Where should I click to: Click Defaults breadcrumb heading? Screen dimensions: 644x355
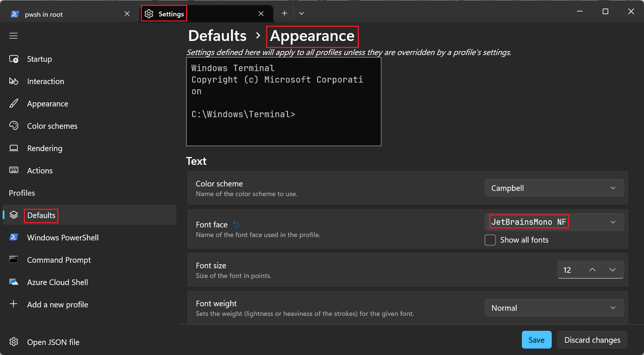point(217,36)
